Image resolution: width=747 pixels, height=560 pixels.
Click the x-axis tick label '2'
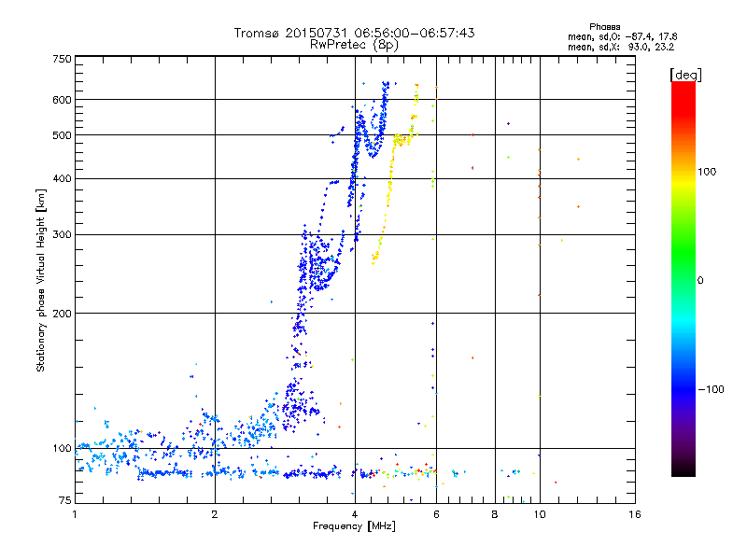click(x=215, y=514)
